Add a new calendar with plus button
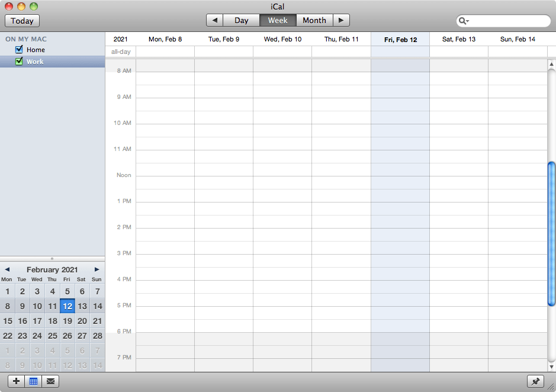 17,381
